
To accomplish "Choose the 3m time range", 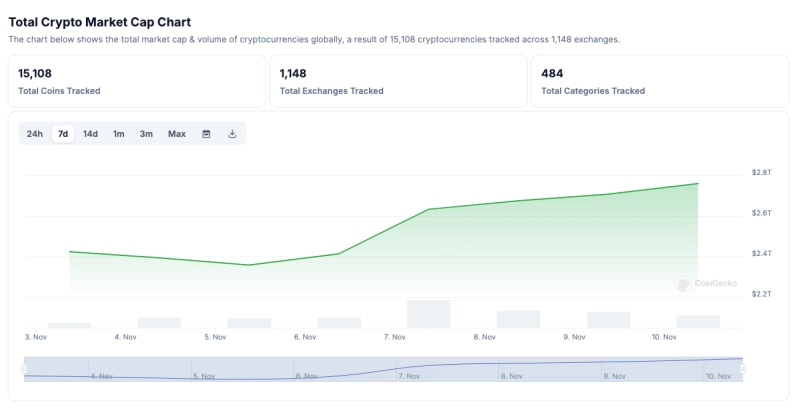I will tap(146, 134).
